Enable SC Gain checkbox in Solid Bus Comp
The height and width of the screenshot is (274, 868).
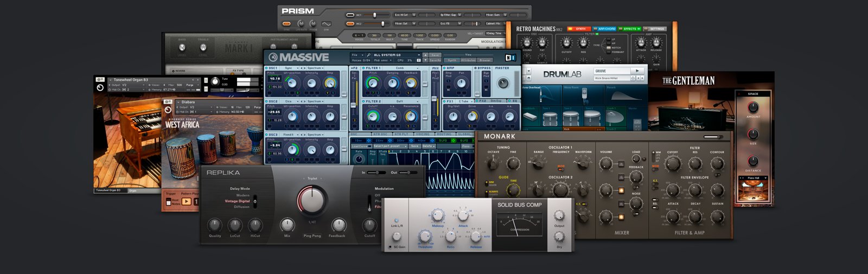[x=390, y=247]
